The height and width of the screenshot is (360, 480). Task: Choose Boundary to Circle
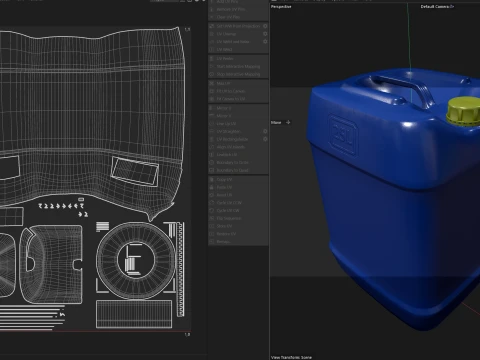(x=238, y=162)
